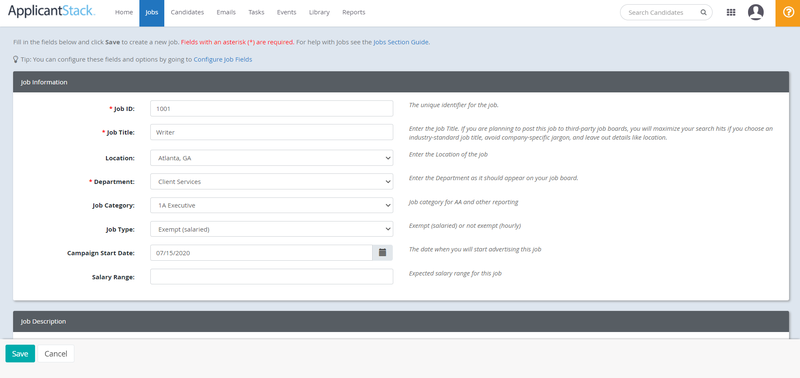Image resolution: width=800 pixels, height=378 pixels.
Task: Click the Cancel button
Action: point(56,354)
